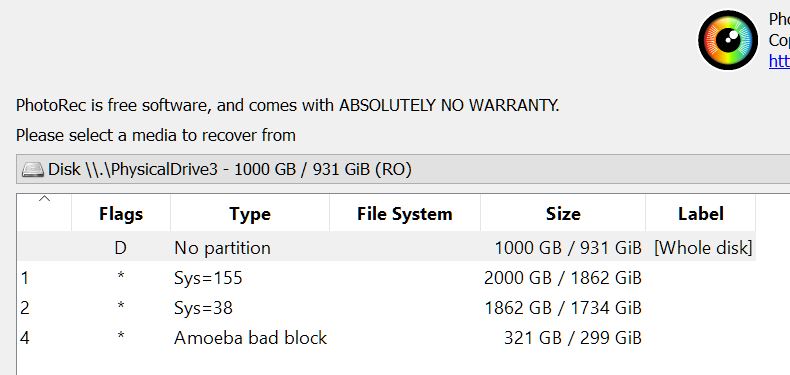Open the PhysicalDrive3 disk dropdown
This screenshot has width=790, height=375.
tap(403, 169)
